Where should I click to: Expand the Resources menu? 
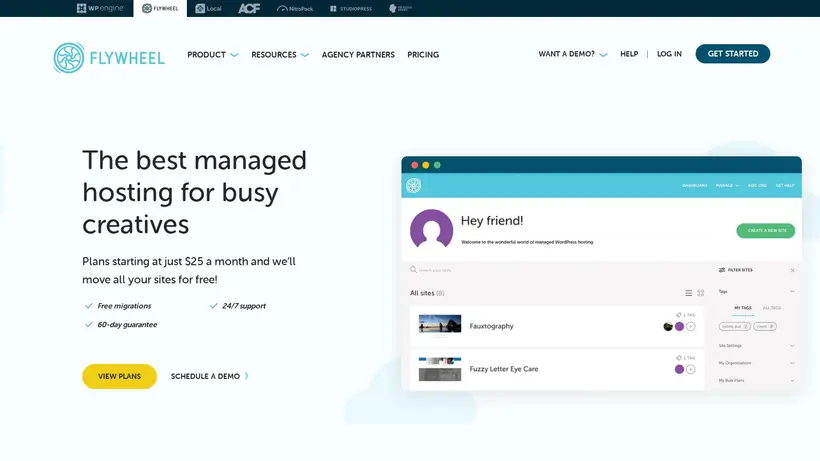click(x=280, y=54)
